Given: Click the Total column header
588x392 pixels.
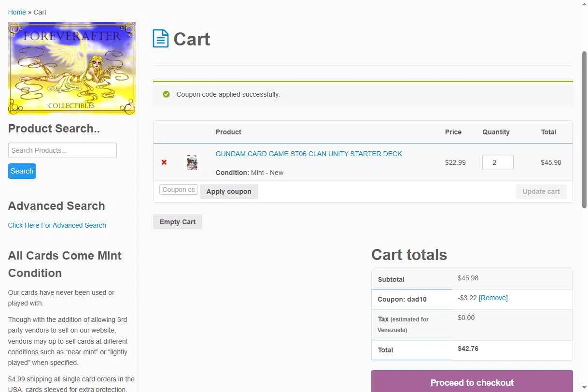Looking at the screenshot, I should [x=548, y=132].
